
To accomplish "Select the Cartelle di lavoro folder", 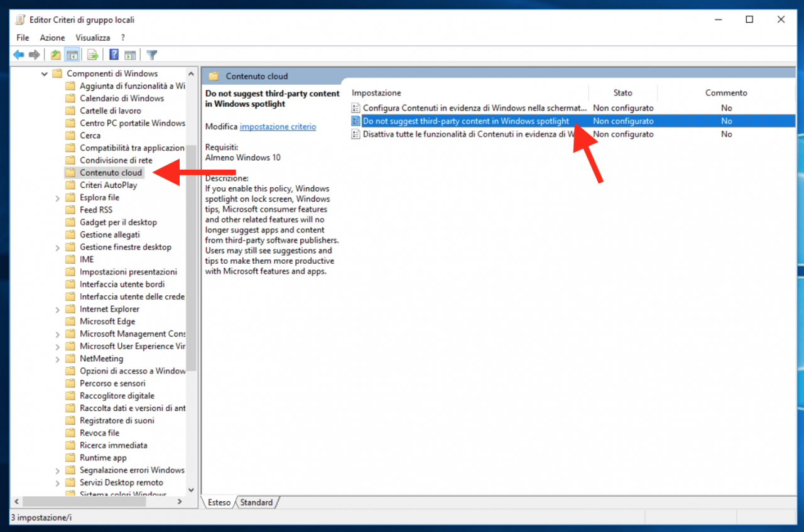I will pyautogui.click(x=111, y=111).
